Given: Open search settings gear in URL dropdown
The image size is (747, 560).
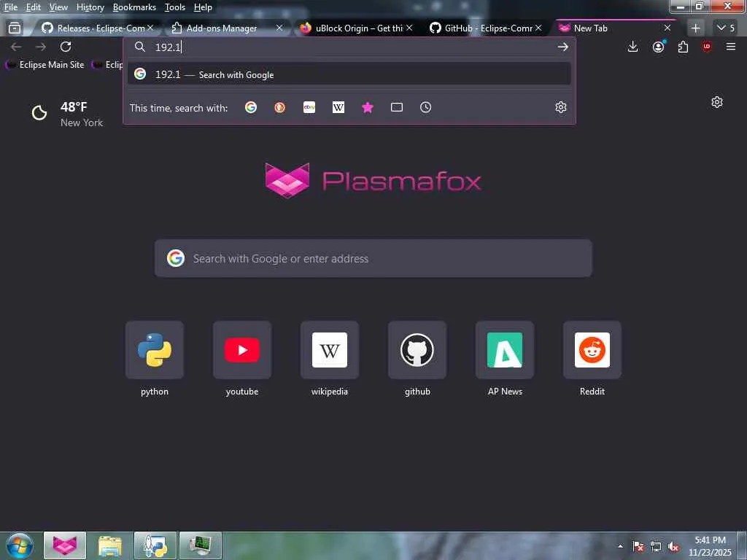Looking at the screenshot, I should (561, 107).
